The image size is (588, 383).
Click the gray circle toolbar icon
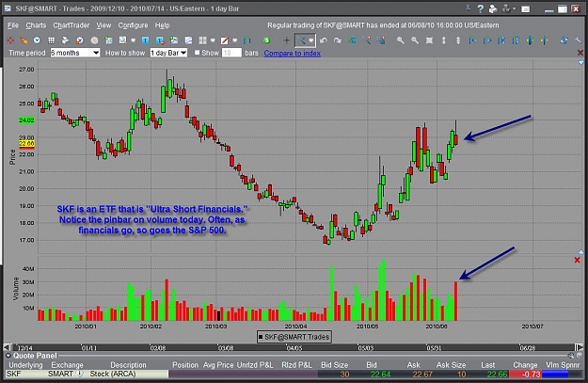(94, 40)
